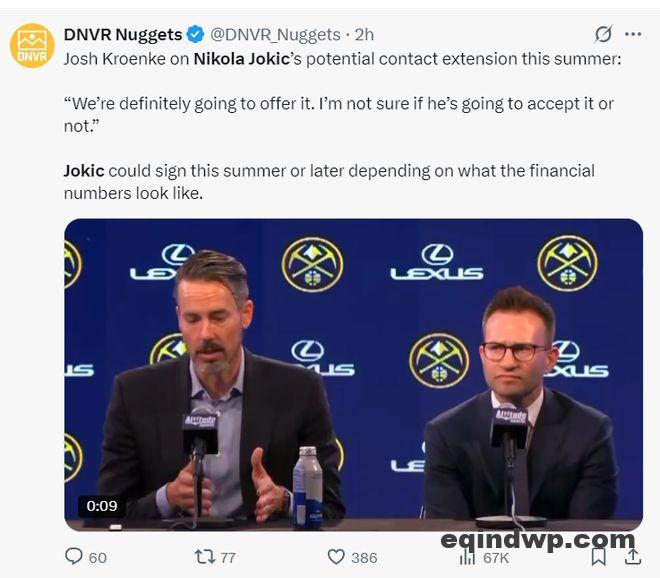Like the post with heart icon
This screenshot has height=578, width=660.
(336, 557)
